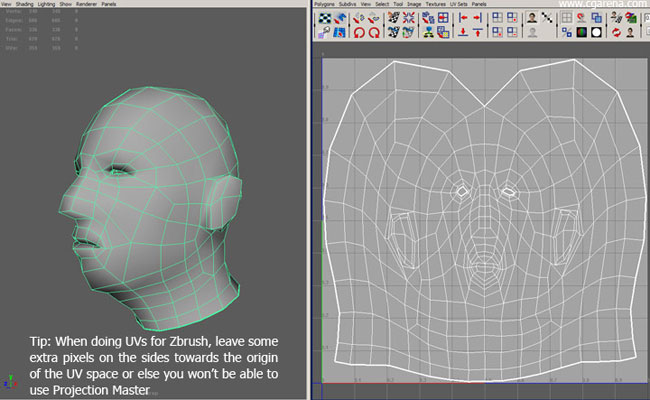Activate the Move UV Shell tool
Viewport: 650px width, 400px height.
click(340, 18)
